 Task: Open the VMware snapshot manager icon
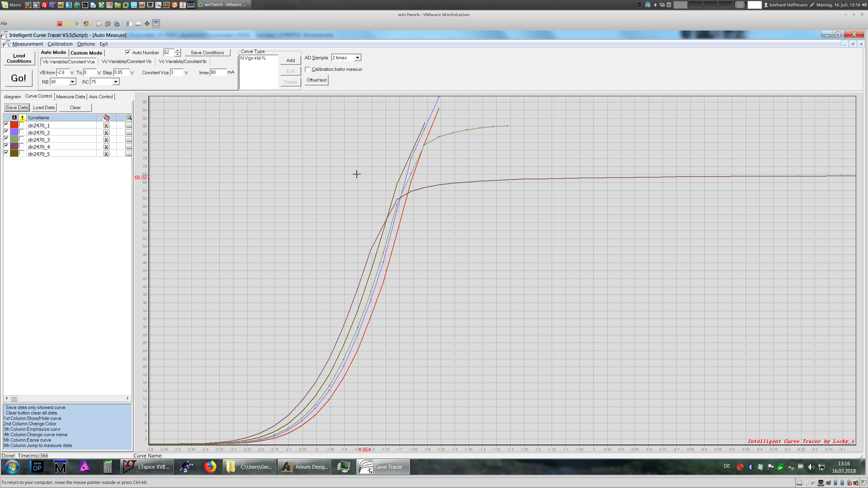(x=117, y=24)
